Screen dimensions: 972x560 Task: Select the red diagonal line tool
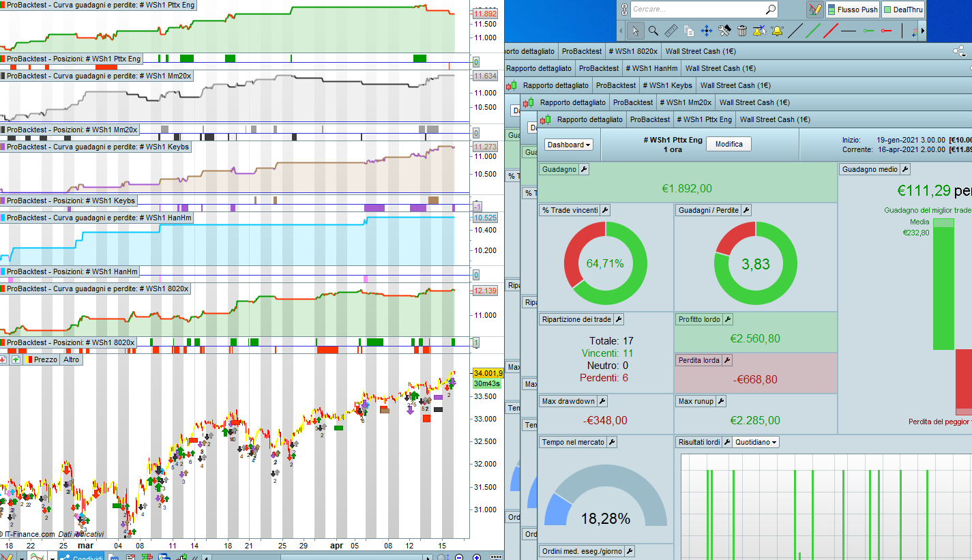click(x=831, y=31)
